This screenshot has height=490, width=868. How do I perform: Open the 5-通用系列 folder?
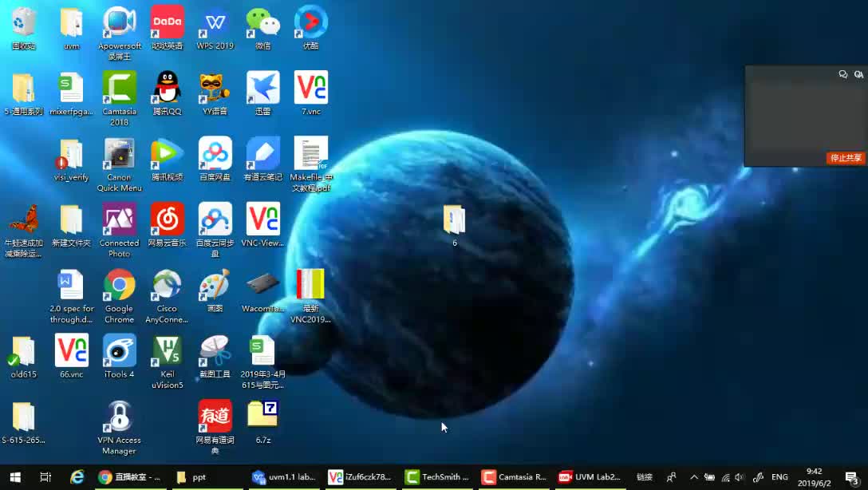(x=23, y=93)
